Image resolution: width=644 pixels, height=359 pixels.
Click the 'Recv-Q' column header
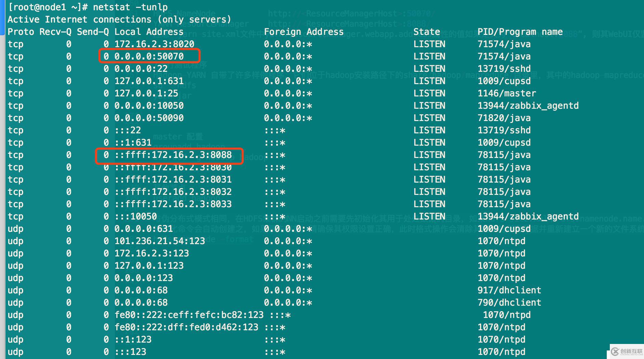click(x=55, y=32)
